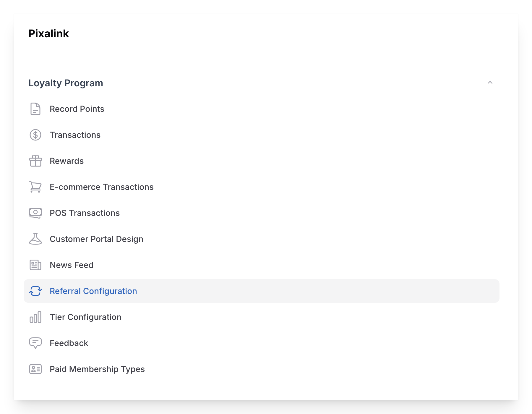The height and width of the screenshot is (414, 532).
Task: Select the Feedback speech bubble icon
Action: 35,343
